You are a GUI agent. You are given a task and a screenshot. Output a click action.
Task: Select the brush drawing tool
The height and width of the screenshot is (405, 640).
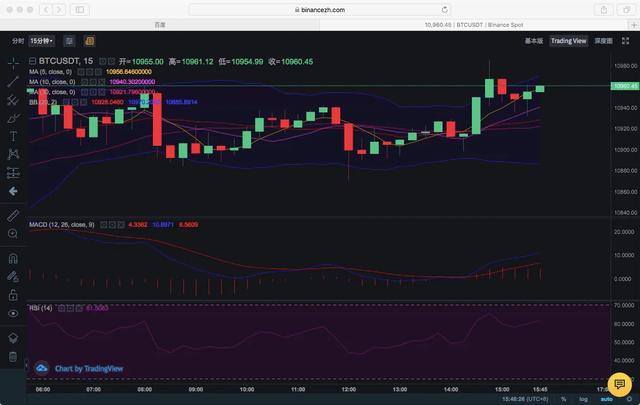(13, 118)
